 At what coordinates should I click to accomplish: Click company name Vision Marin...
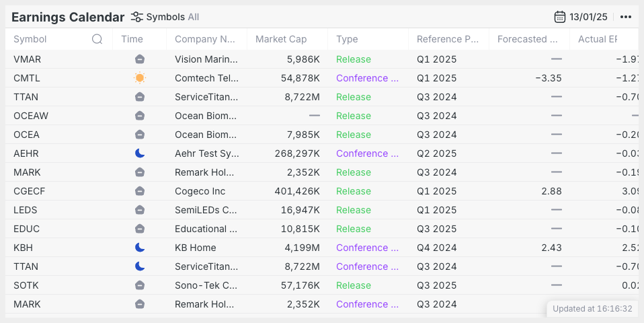click(x=206, y=59)
